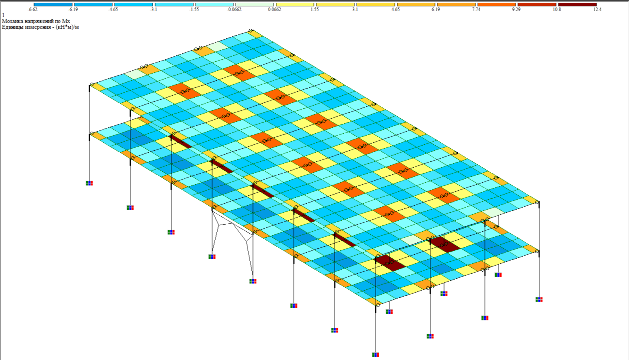Image resolution: width=629 pixels, height=360 pixels.
Task: Click the load case number '1' label
Action: click(3, 15)
